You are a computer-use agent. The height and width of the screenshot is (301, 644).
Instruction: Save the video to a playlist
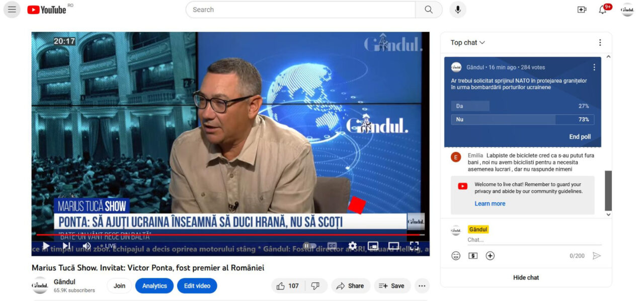[x=392, y=286]
